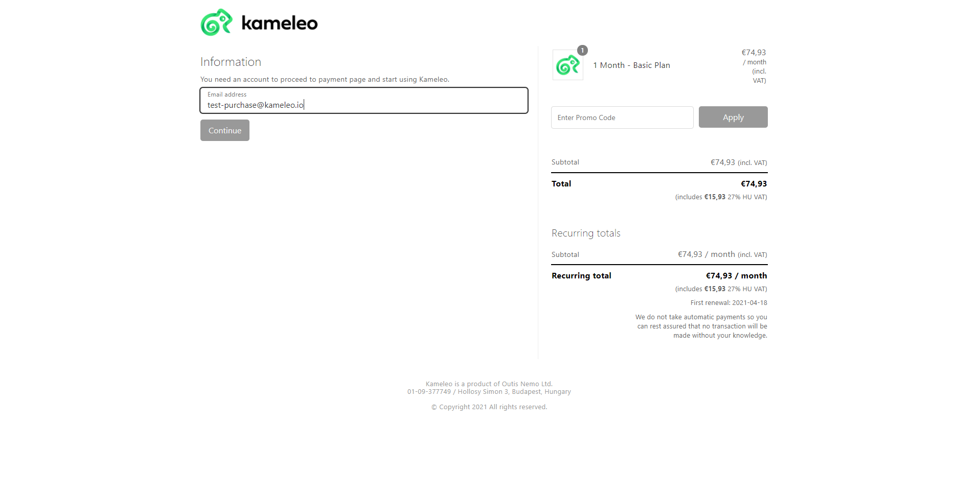This screenshot has width=980, height=495.
Task: Click the Information heading
Action: [x=231, y=62]
